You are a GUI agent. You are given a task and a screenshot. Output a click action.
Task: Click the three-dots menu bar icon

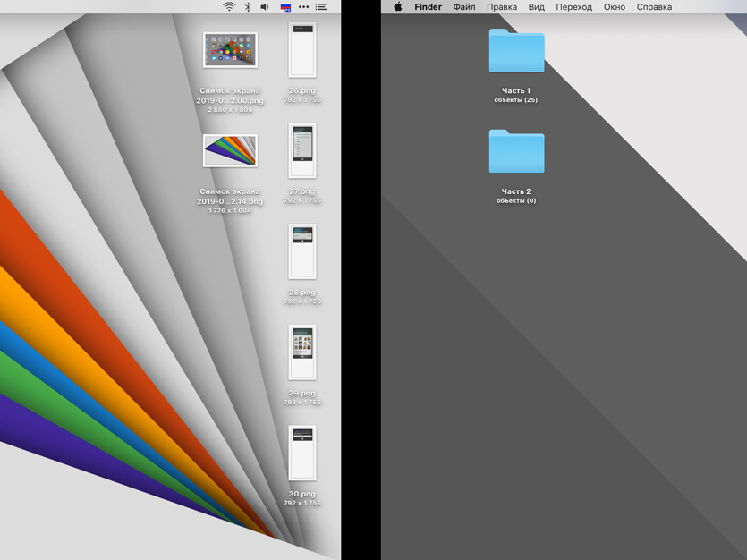pyautogui.click(x=303, y=7)
